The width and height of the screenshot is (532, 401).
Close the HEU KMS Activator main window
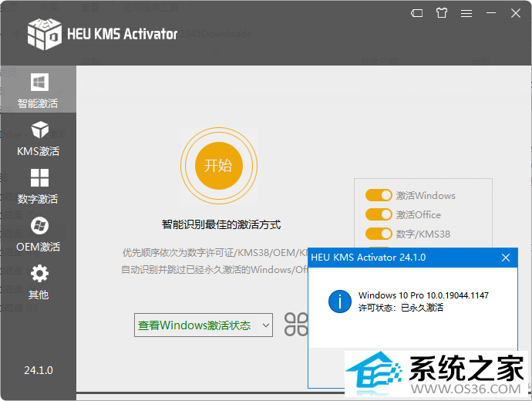[x=516, y=13]
